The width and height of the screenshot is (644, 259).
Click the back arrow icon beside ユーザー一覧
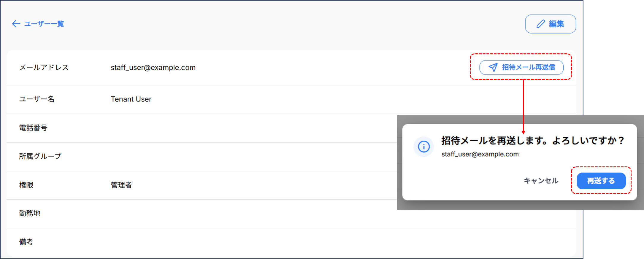tap(16, 24)
